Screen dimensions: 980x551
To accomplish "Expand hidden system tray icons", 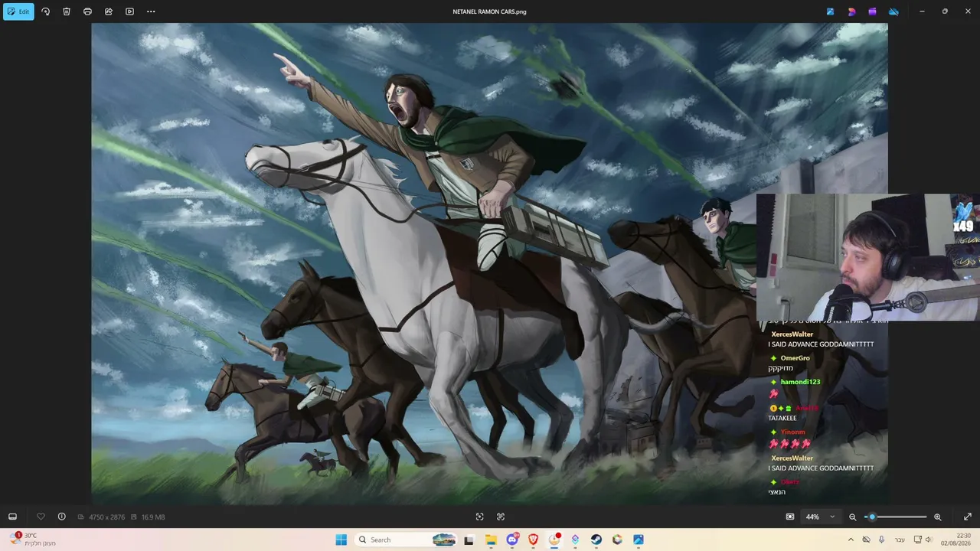I will (x=850, y=540).
